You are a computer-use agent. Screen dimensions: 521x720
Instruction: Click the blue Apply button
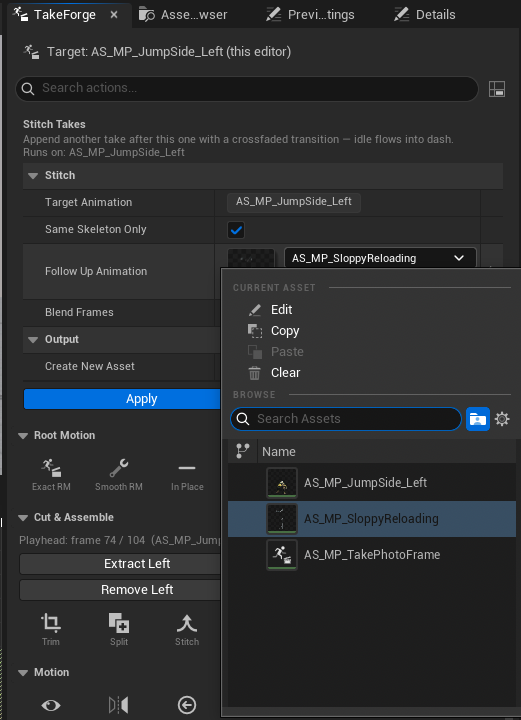click(122, 399)
